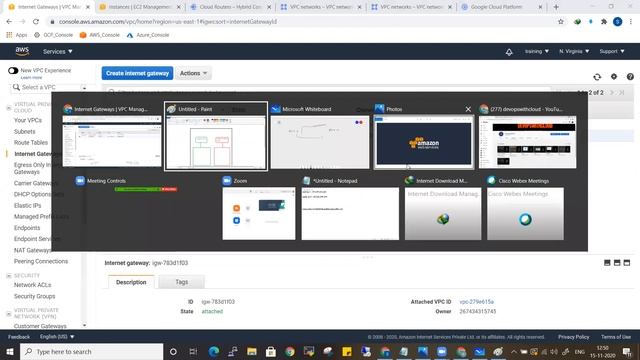This screenshot has width=640, height=360.
Task: Click Create internet gateway button
Action: click(137, 73)
